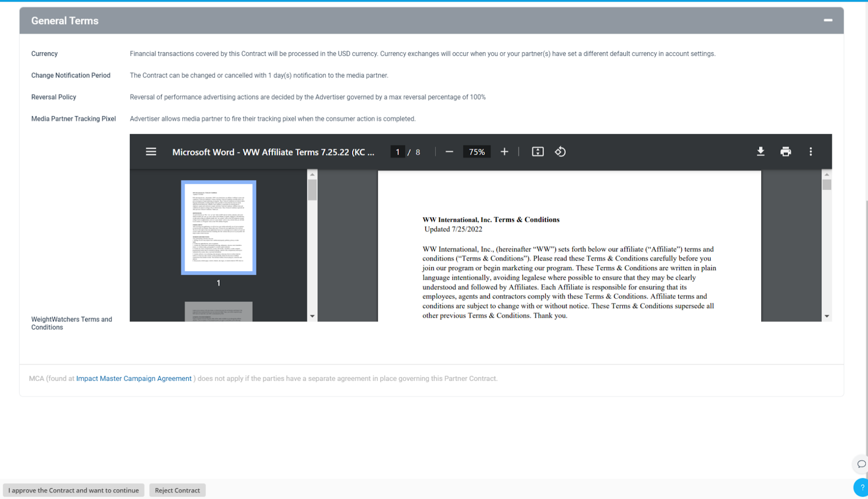
Task: Click the PDF document scroll up arrow
Action: click(827, 175)
